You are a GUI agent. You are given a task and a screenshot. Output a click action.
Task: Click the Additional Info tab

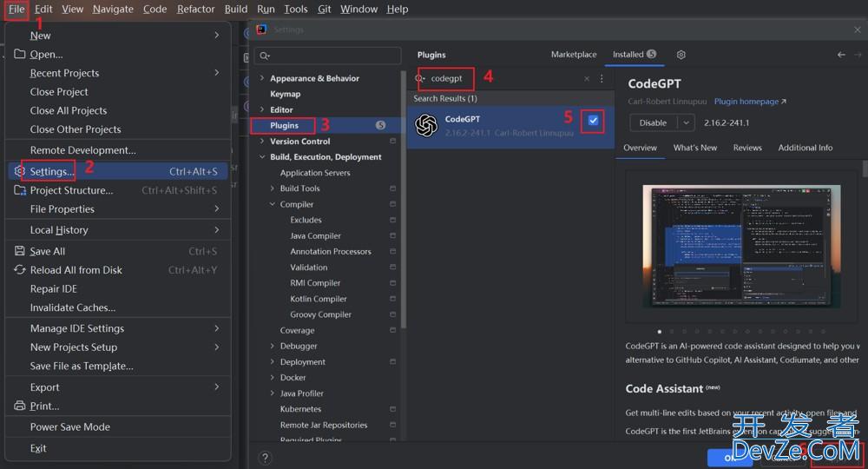click(x=805, y=148)
